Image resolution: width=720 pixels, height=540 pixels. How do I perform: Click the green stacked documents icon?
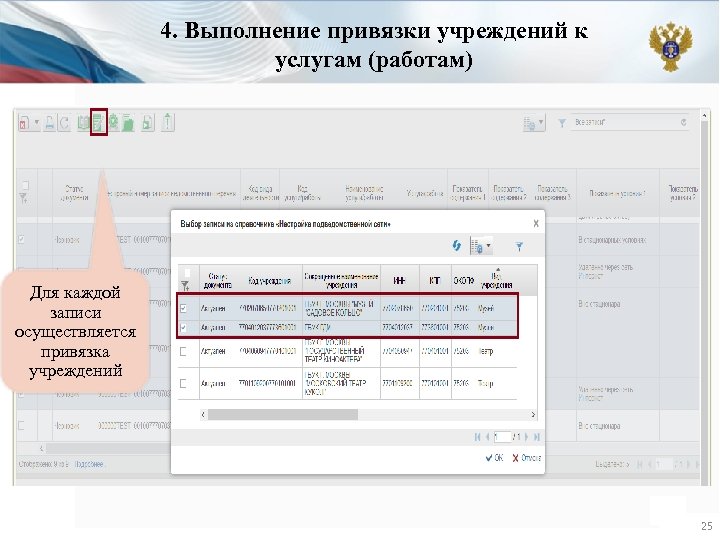(x=128, y=123)
